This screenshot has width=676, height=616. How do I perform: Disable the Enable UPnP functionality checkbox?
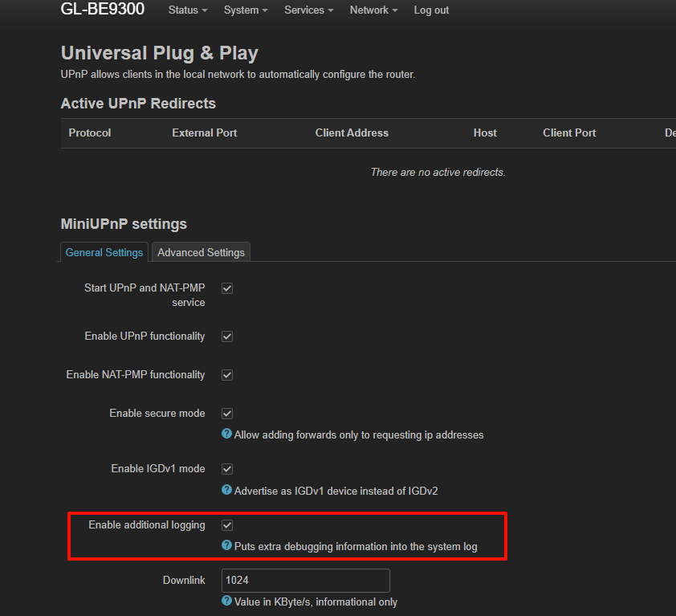point(227,337)
